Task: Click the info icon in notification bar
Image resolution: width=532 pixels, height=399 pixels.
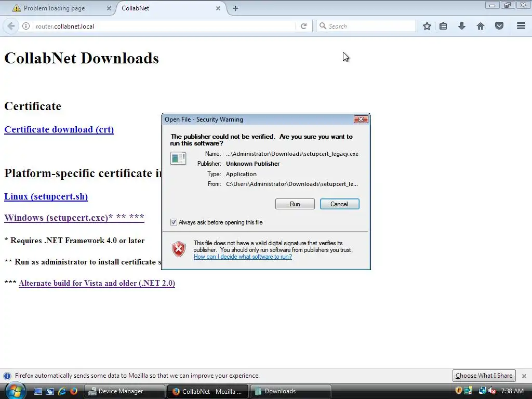Action: 7,376
